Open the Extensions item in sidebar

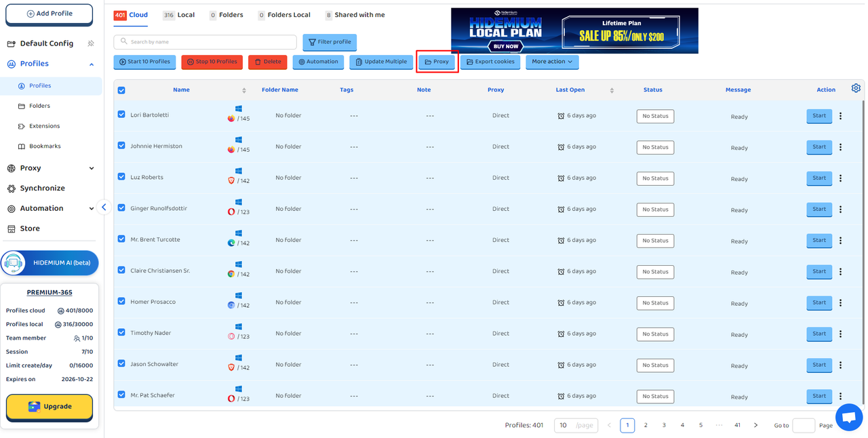44,126
